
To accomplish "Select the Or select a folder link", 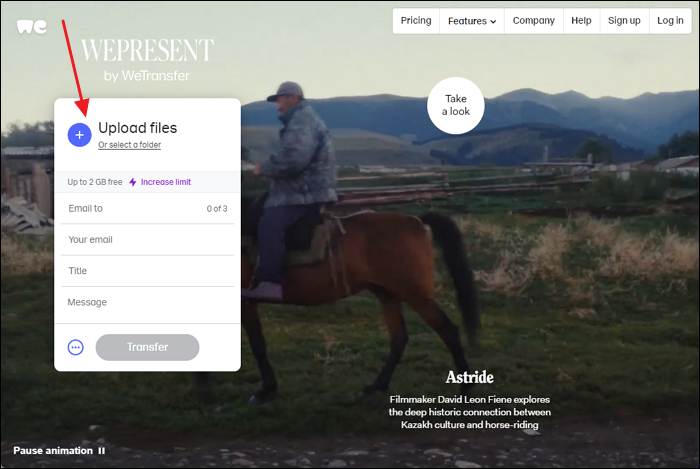I will click(x=129, y=145).
